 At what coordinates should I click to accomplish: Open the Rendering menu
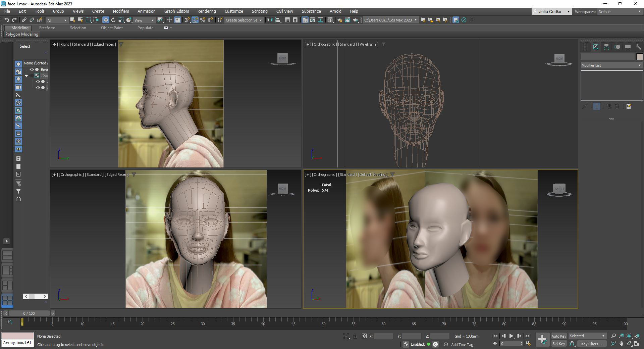click(x=206, y=11)
